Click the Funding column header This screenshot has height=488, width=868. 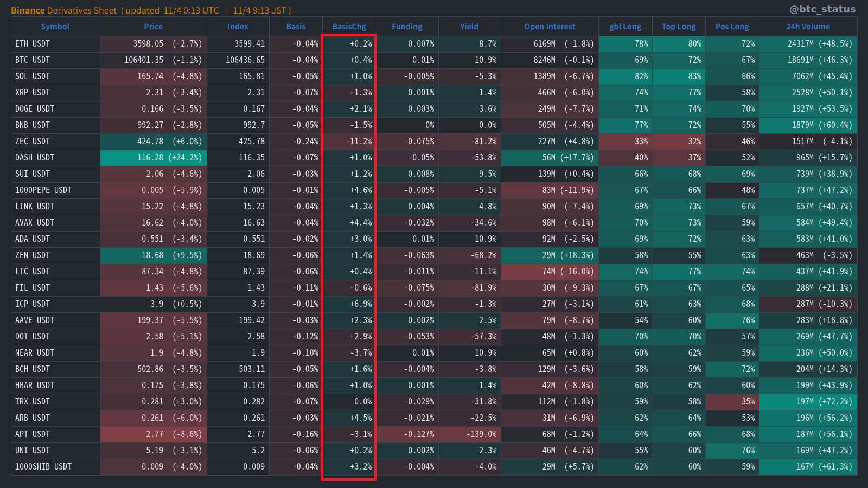click(x=407, y=27)
